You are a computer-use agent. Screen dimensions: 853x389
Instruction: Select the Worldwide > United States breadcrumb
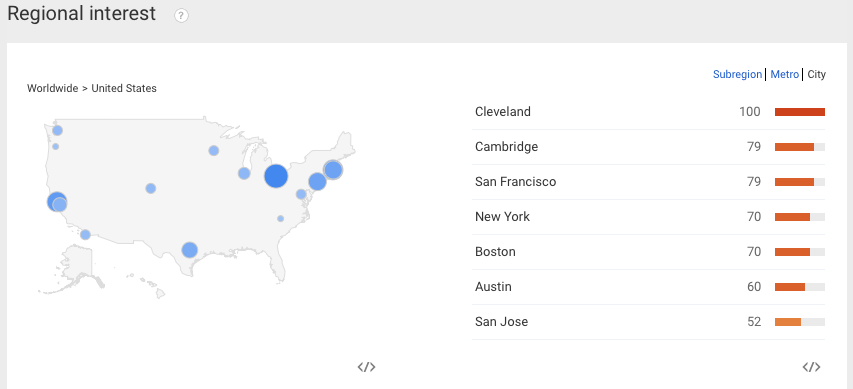(x=92, y=88)
